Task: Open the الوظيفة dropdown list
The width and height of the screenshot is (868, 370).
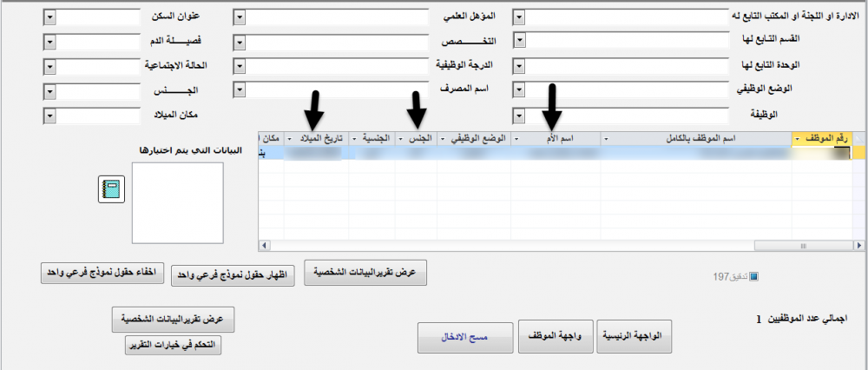Action: coord(519,116)
